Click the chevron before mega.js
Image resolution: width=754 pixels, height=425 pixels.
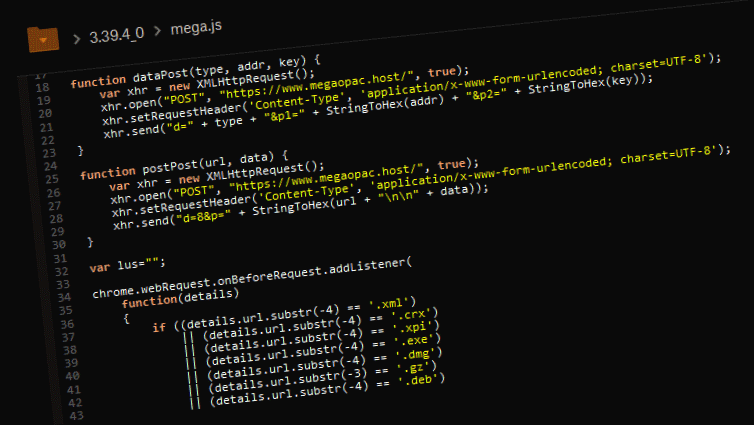tap(157, 36)
